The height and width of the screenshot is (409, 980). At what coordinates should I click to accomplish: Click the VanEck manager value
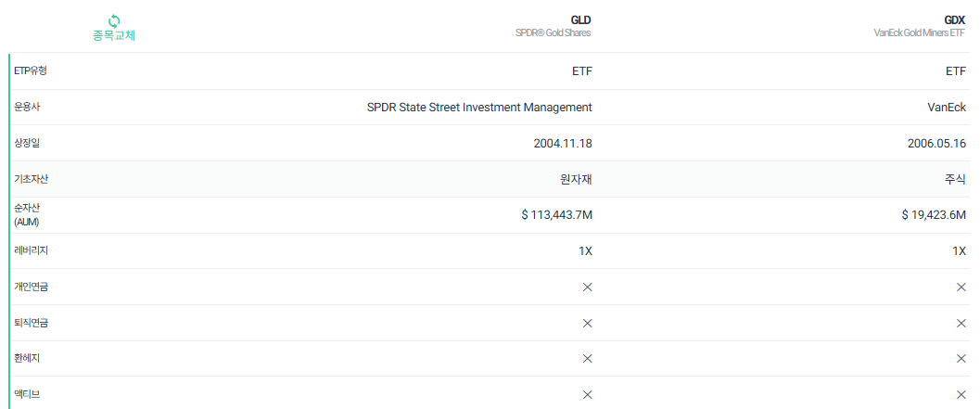point(947,108)
